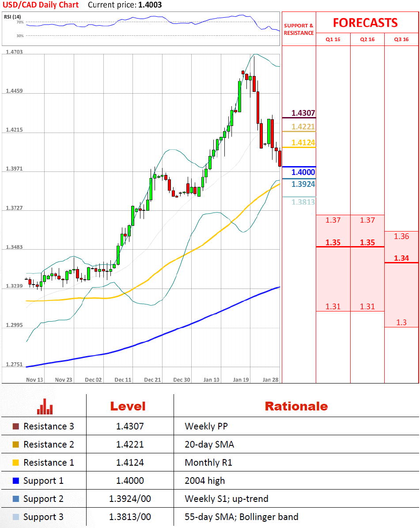The height and width of the screenshot is (528, 420).
Task: Click the FORECASTS heading
Action: [x=366, y=23]
